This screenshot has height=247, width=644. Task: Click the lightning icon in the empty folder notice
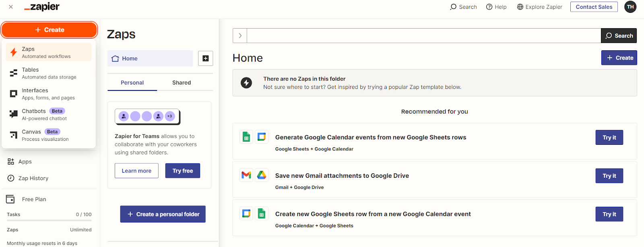pyautogui.click(x=246, y=83)
